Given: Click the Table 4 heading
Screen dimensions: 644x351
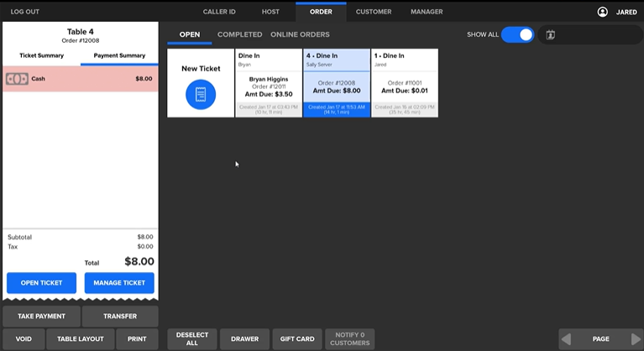Looking at the screenshot, I should pos(81,32).
